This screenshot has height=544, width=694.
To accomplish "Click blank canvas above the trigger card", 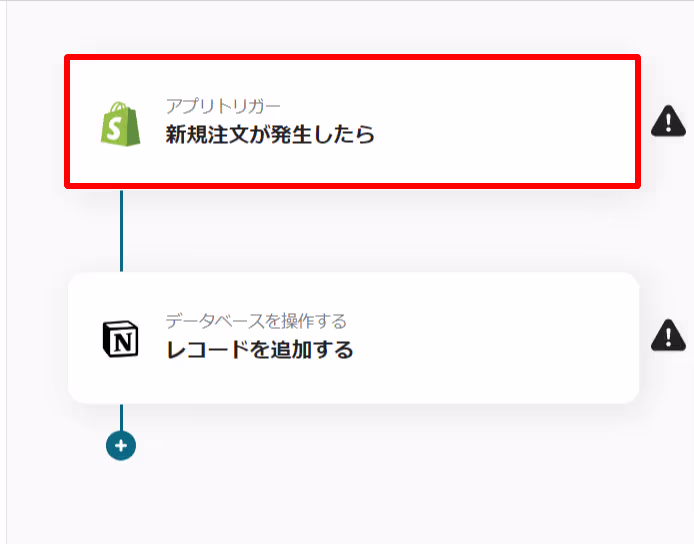I will (352, 27).
